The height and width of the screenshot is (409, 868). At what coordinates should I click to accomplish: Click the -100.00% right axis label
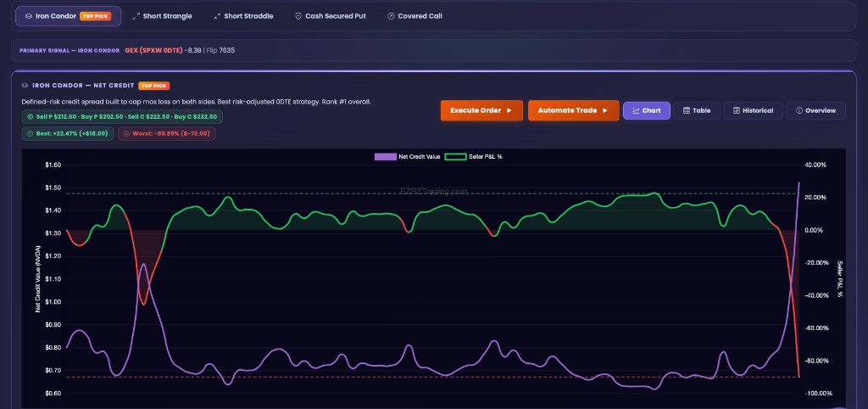(x=818, y=394)
